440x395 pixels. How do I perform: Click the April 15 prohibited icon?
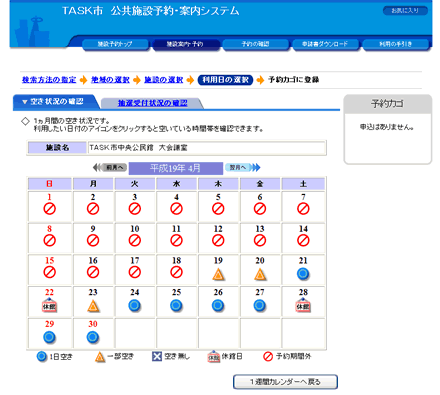pos(49,272)
